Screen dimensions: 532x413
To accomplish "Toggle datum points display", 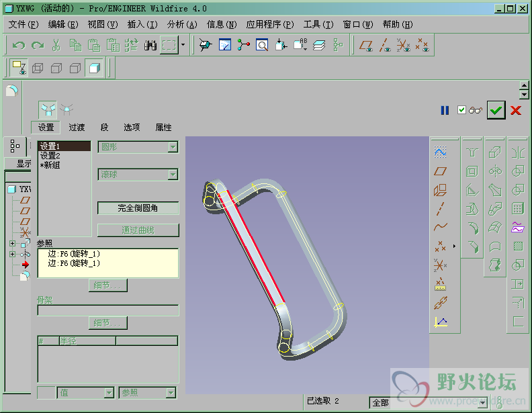I will pos(423,45).
